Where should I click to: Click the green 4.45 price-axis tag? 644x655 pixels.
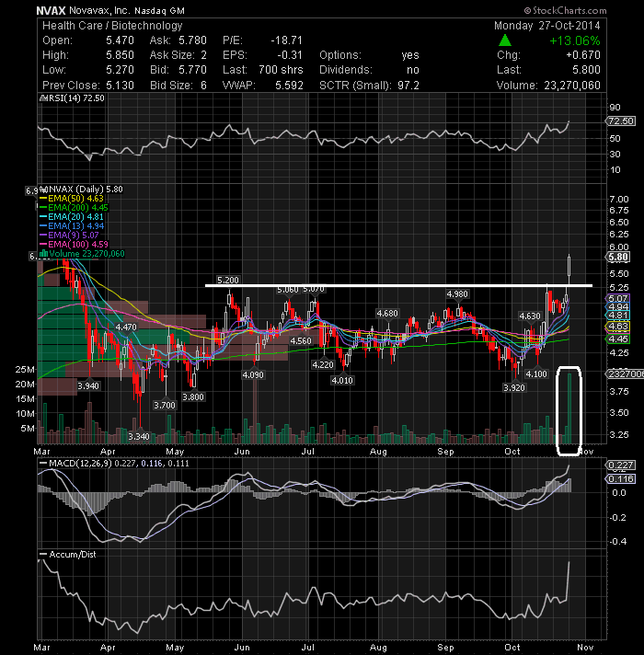(618, 339)
